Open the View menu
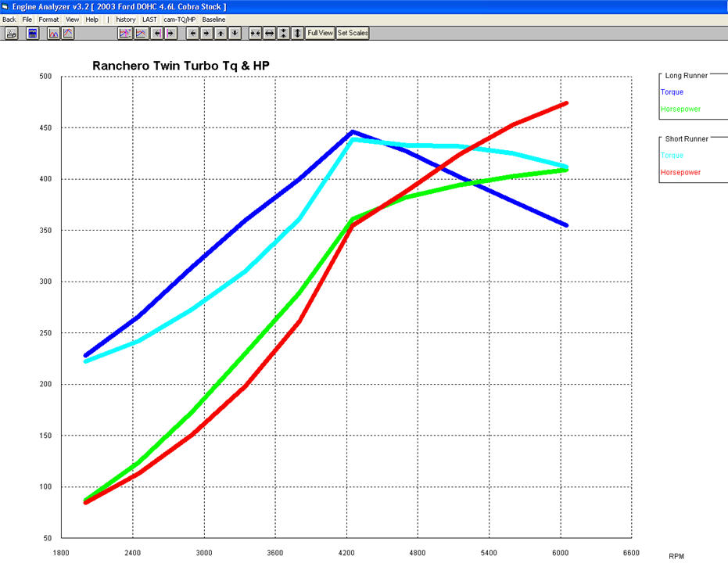The height and width of the screenshot is (574, 728). click(x=72, y=20)
